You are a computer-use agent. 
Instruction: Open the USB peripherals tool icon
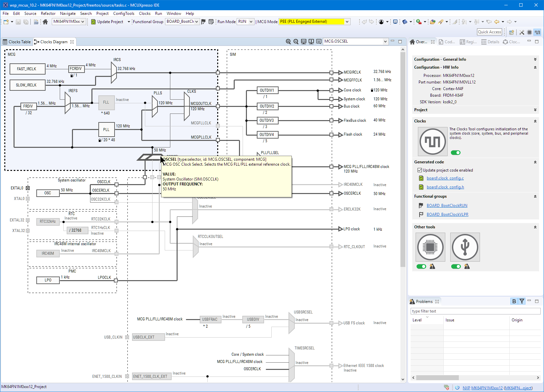pos(465,247)
